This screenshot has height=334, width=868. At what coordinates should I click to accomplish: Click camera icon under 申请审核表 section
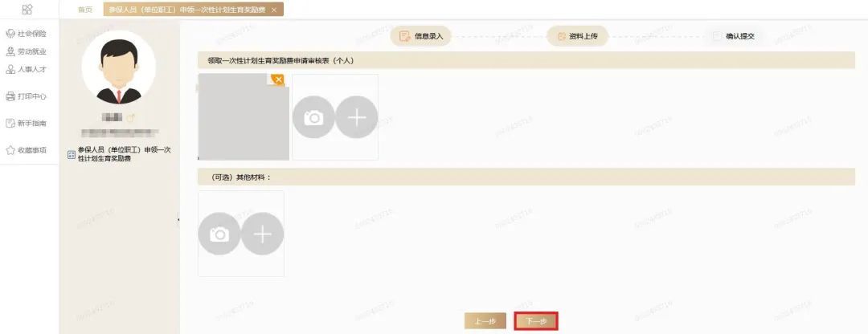pyautogui.click(x=313, y=117)
